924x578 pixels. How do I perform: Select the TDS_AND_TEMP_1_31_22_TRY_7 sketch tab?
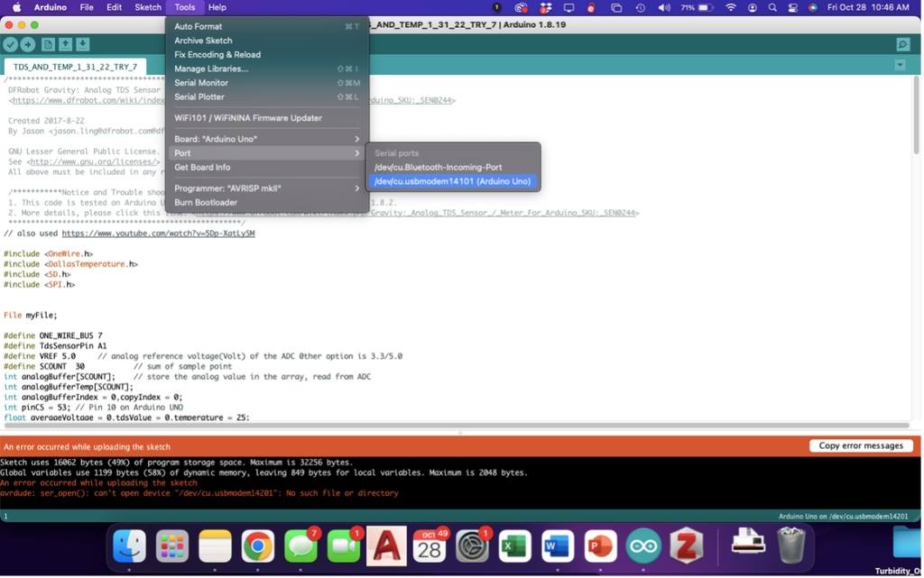[x=75, y=67]
